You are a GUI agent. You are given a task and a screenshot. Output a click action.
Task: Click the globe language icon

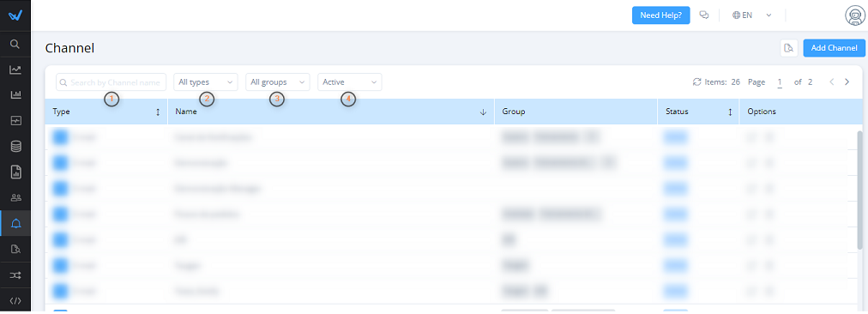pos(736,15)
